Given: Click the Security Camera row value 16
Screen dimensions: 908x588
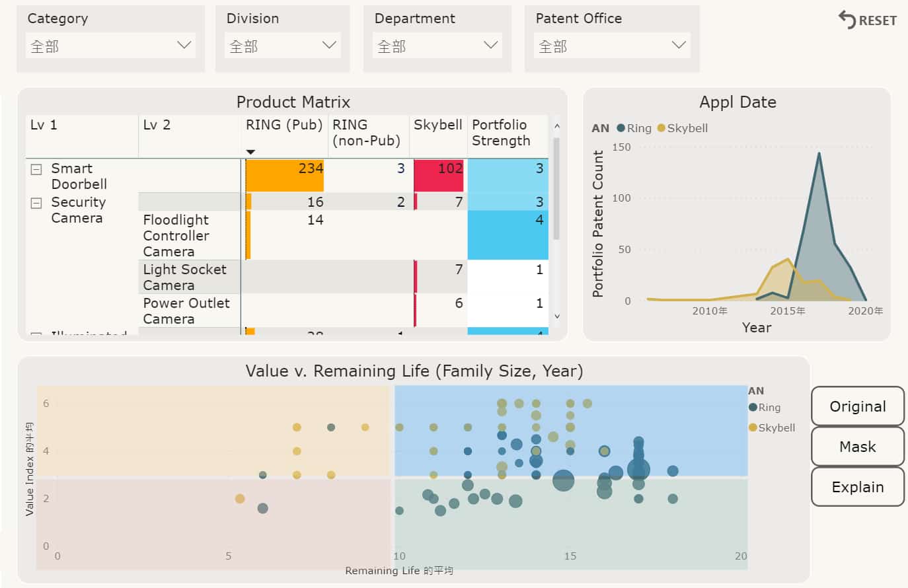Looking at the screenshot, I should (315, 202).
